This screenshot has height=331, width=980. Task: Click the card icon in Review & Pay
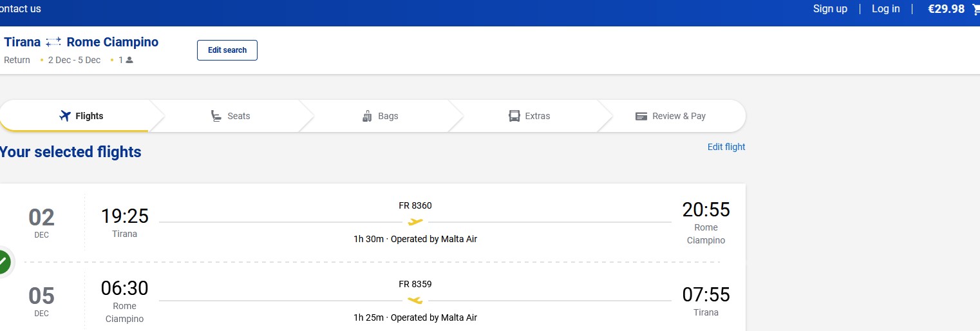point(641,116)
